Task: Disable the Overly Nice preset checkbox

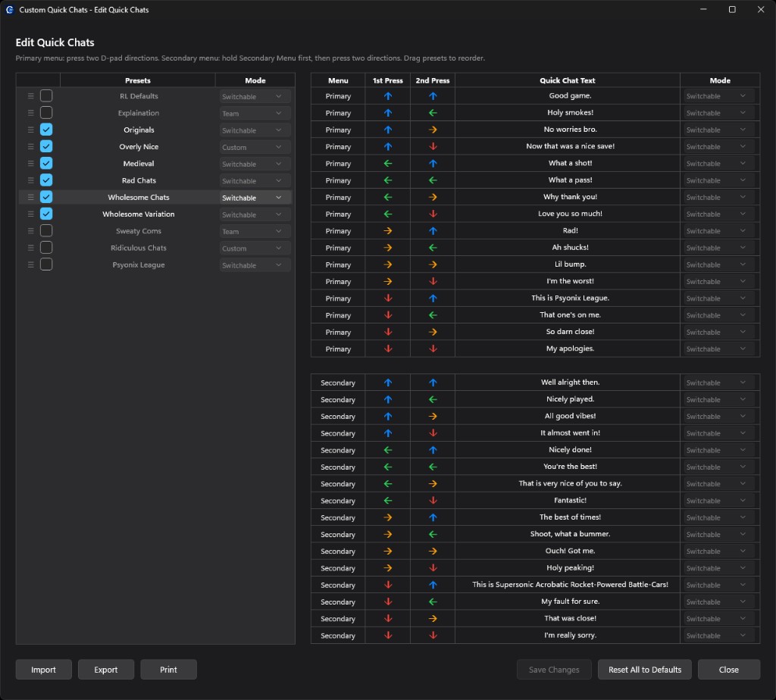Action: pos(46,146)
